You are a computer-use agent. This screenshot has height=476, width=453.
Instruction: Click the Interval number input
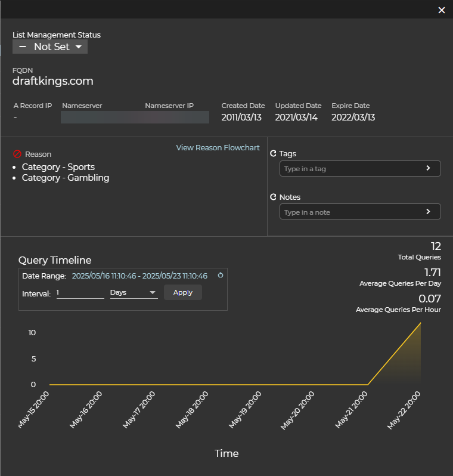click(x=80, y=293)
